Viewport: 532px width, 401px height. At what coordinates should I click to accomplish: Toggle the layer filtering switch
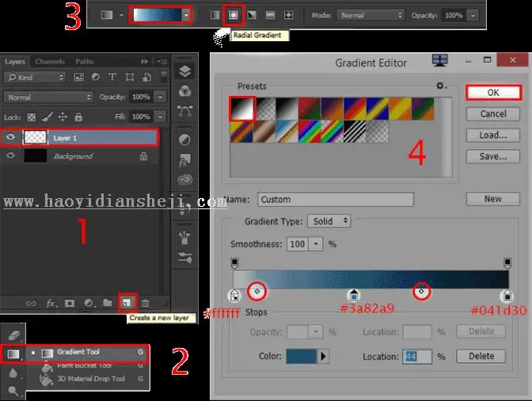(x=164, y=77)
